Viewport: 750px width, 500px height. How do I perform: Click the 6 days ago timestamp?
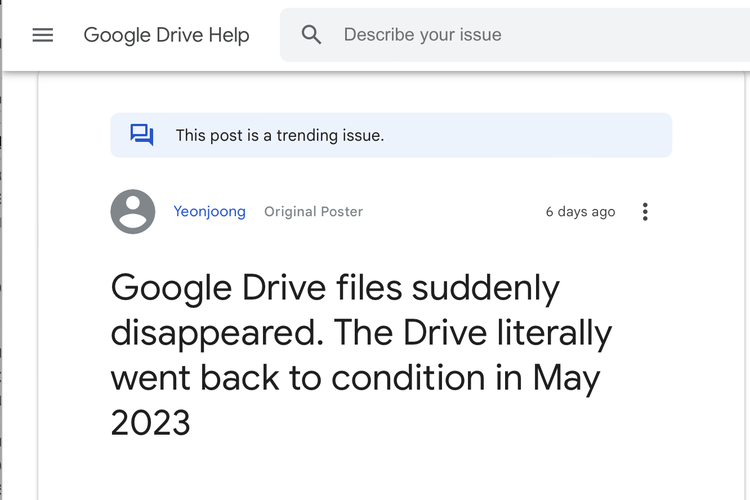581,211
